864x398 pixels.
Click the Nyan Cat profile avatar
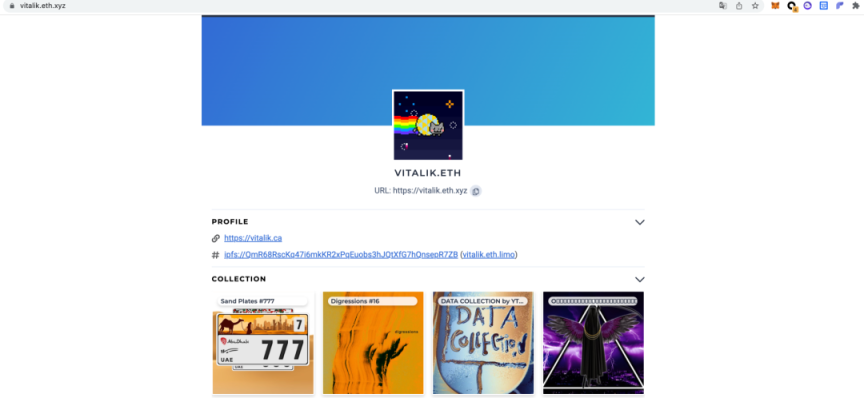(x=428, y=125)
